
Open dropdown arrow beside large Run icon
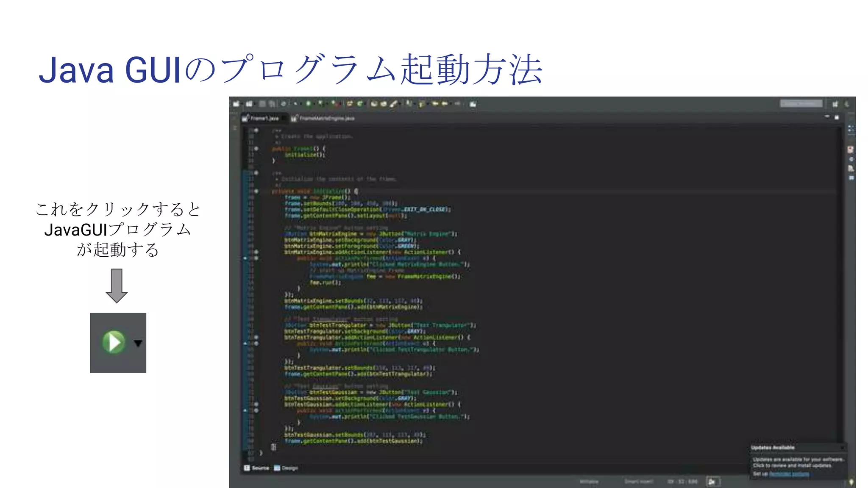pos(138,343)
